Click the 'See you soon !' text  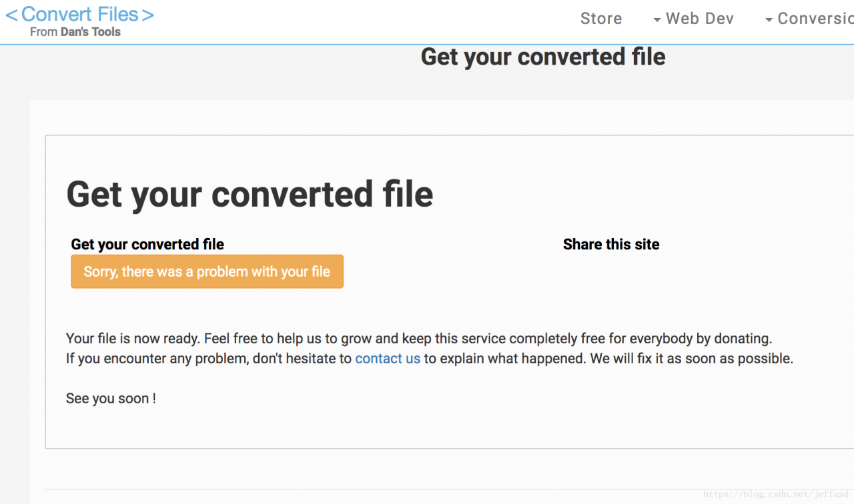pyautogui.click(x=111, y=399)
